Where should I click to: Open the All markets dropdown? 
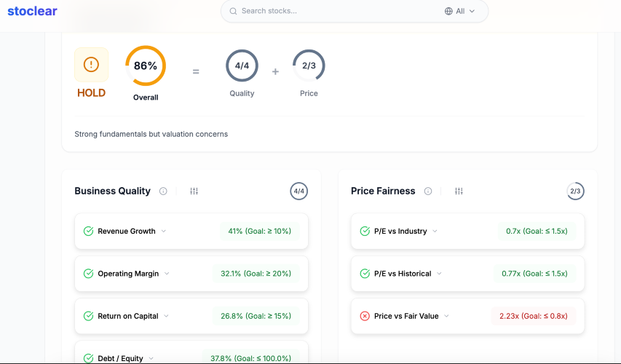click(x=460, y=11)
